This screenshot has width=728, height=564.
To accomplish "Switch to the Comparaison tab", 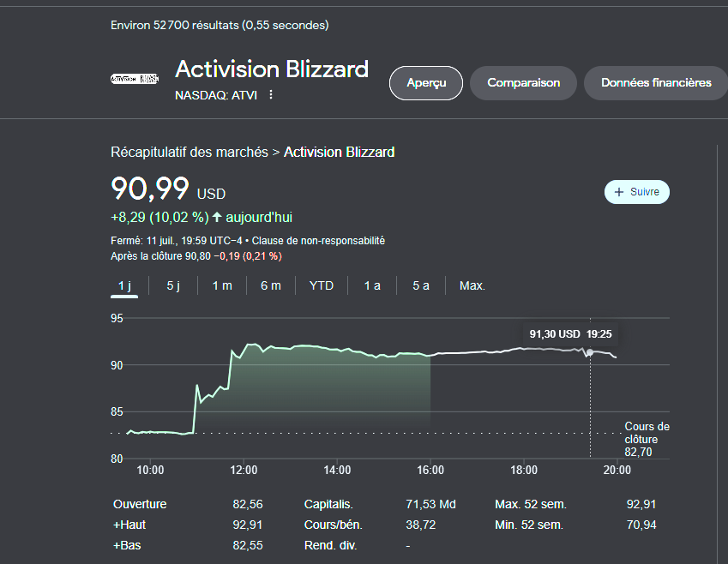I will 523,82.
